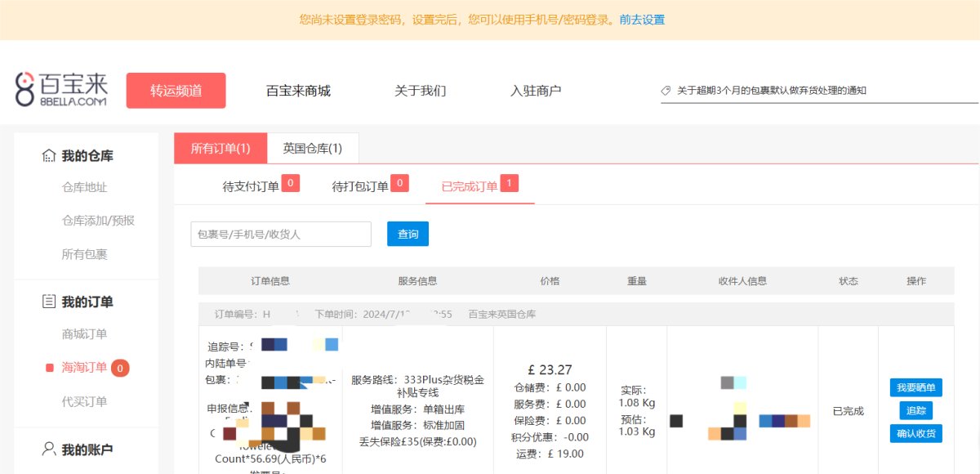Image resolution: width=980 pixels, height=474 pixels.
Task: Switch to the 英国仓库(1) tab
Action: [313, 149]
